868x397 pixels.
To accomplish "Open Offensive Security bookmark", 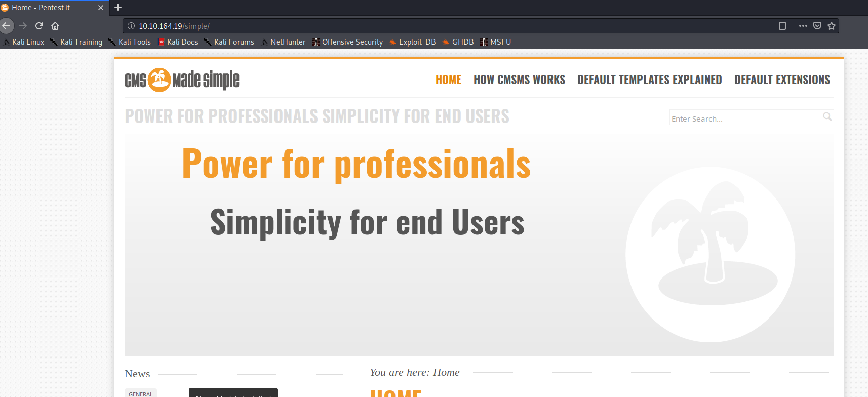I will click(348, 42).
